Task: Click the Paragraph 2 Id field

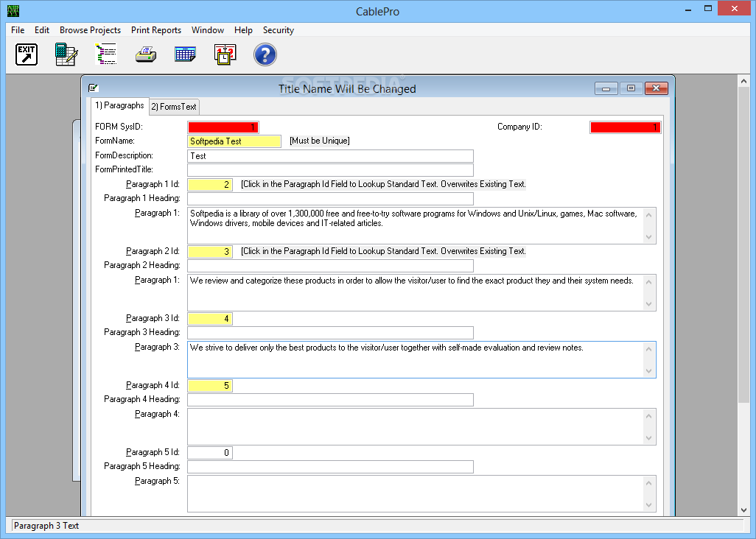Action: pos(210,251)
